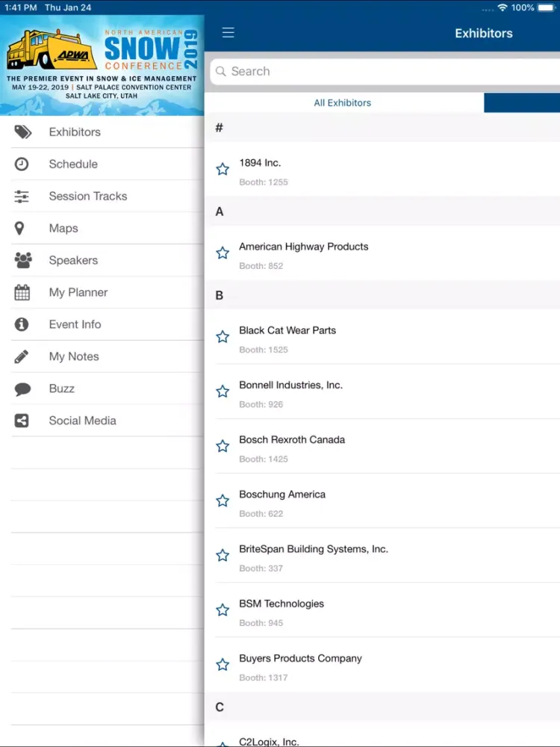
Task: Tap Booth: 622 text
Action: click(x=261, y=514)
